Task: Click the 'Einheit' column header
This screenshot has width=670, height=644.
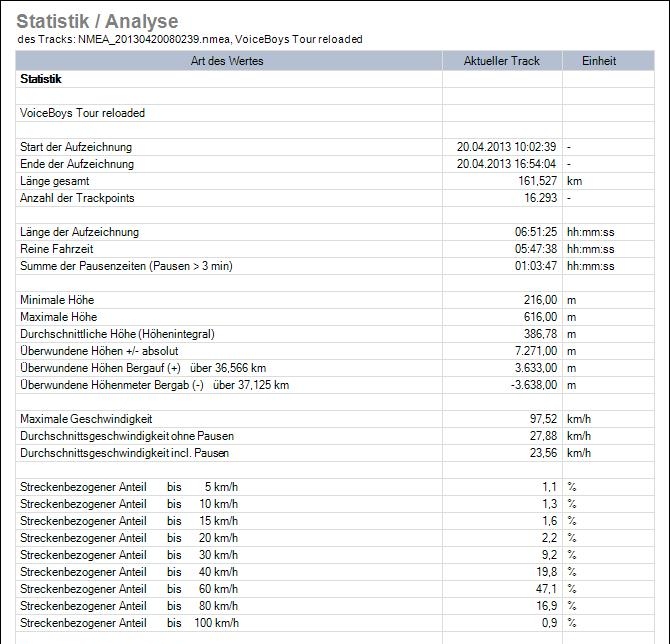Action: 599,61
